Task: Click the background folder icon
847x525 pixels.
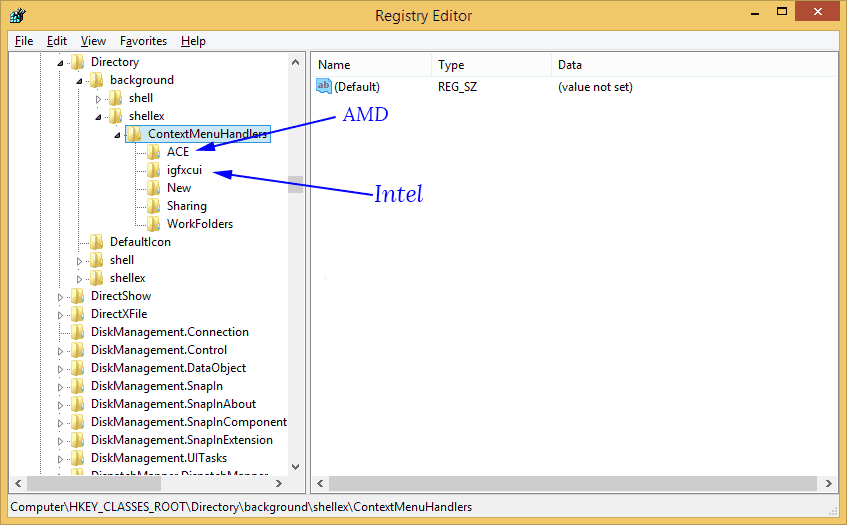Action: pyautogui.click(x=97, y=80)
